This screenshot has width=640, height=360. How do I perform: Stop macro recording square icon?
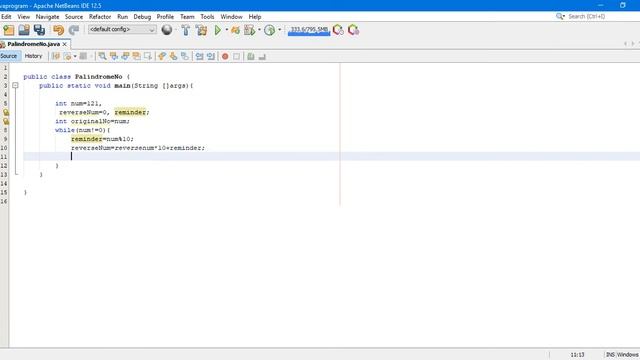(236, 56)
